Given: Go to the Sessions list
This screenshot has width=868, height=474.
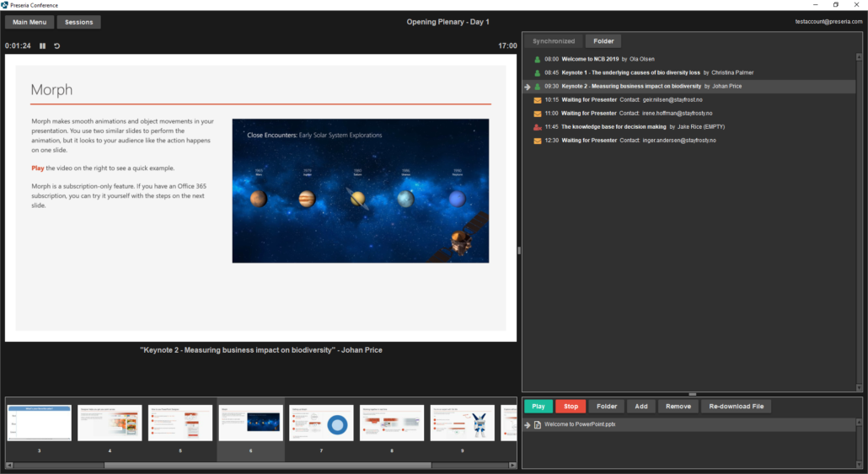Looking at the screenshot, I should click(79, 22).
